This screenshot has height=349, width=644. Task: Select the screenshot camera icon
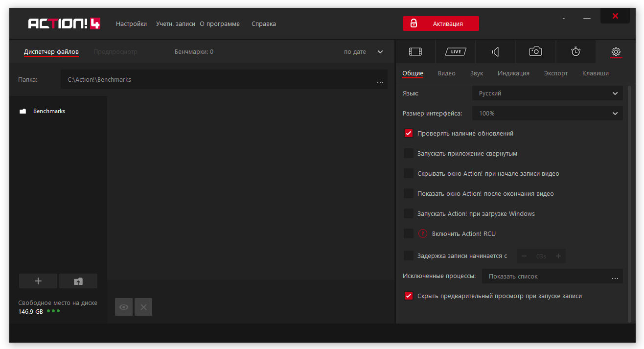(535, 51)
